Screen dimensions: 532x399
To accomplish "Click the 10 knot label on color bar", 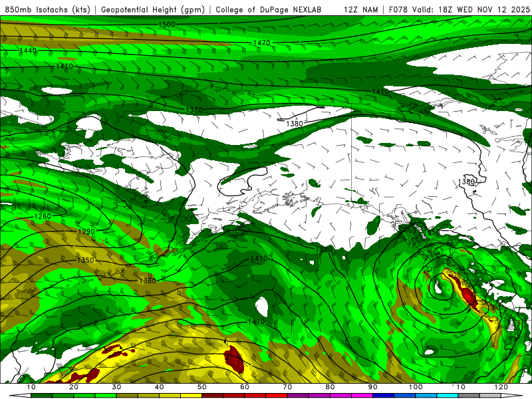I will (x=31, y=387).
